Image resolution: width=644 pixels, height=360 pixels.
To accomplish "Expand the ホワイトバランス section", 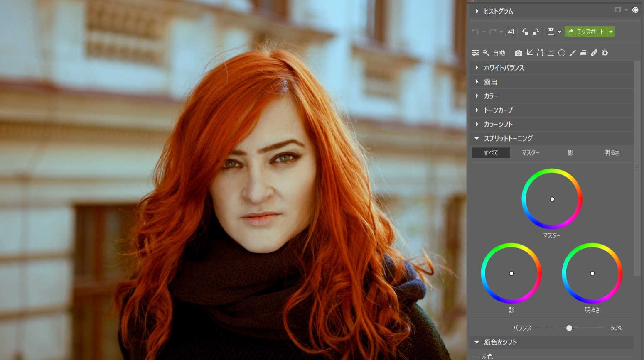I will 552,68.
